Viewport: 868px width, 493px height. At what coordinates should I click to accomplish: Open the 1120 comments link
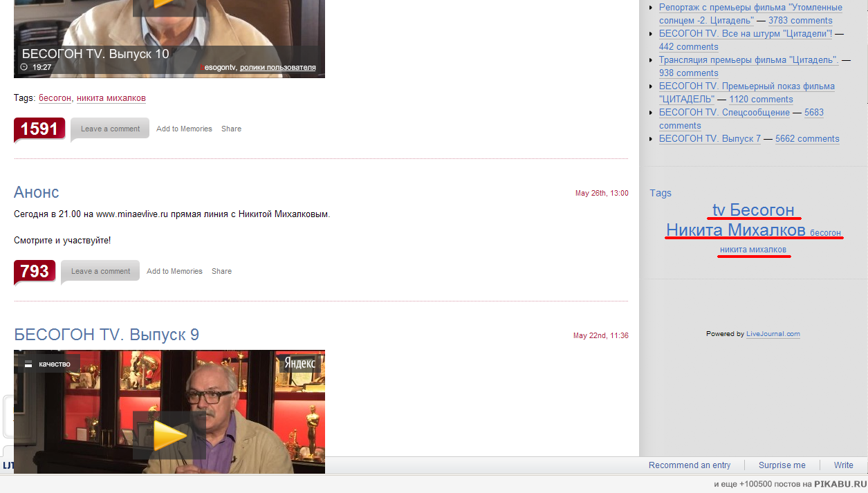[761, 100]
